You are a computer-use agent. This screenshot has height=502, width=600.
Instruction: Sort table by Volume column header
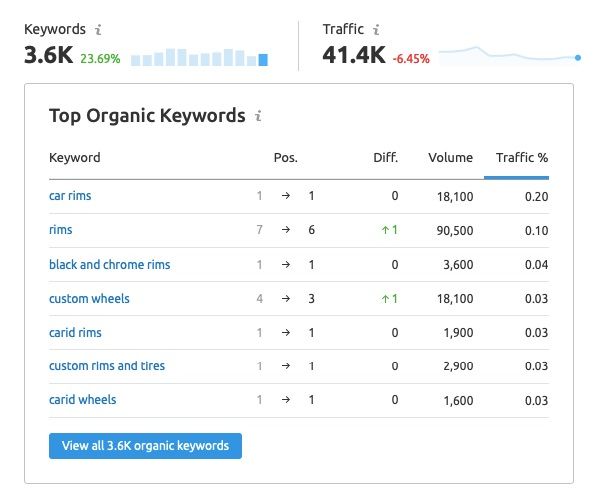click(450, 158)
